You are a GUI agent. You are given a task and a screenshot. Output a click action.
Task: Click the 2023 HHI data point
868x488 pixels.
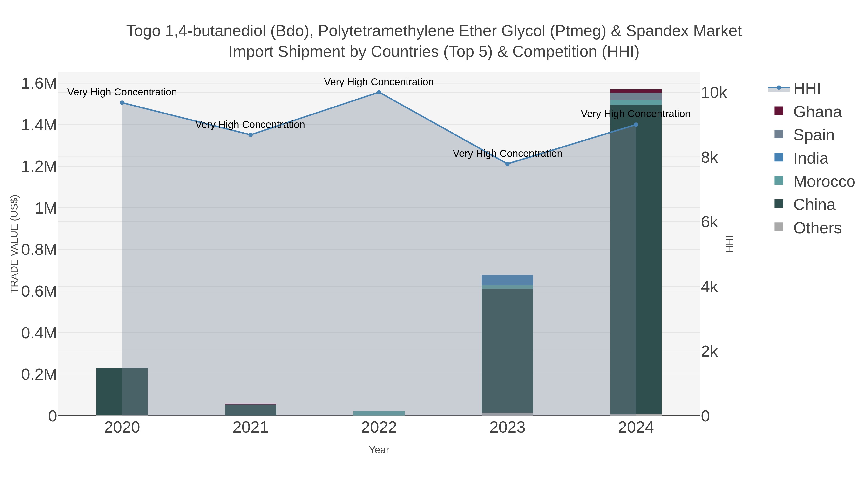tap(508, 164)
